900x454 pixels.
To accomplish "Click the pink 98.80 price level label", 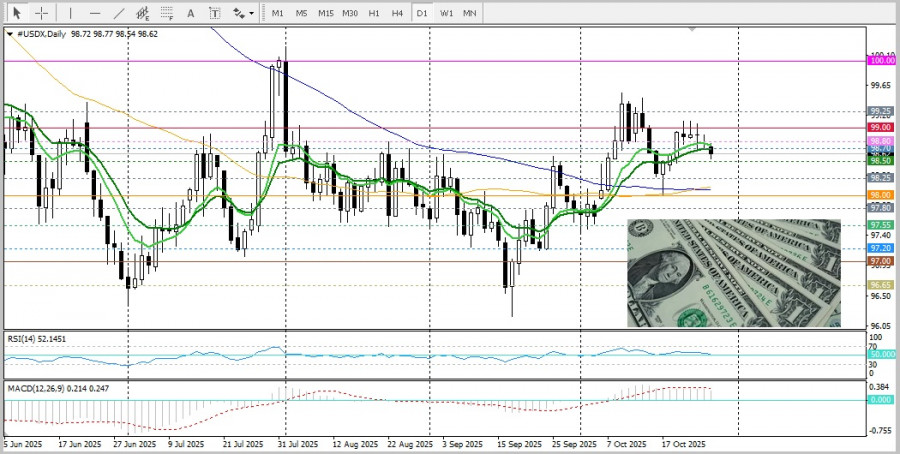I will tap(880, 141).
